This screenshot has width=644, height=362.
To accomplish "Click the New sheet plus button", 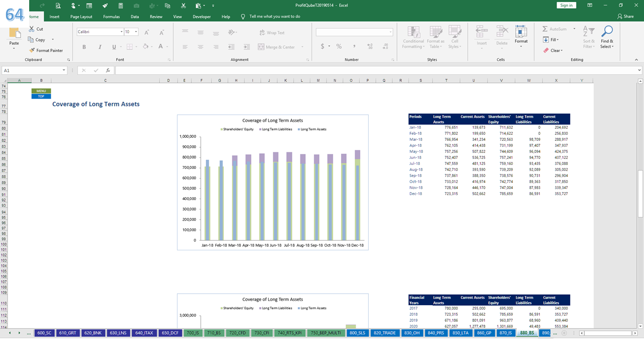I will (x=564, y=333).
